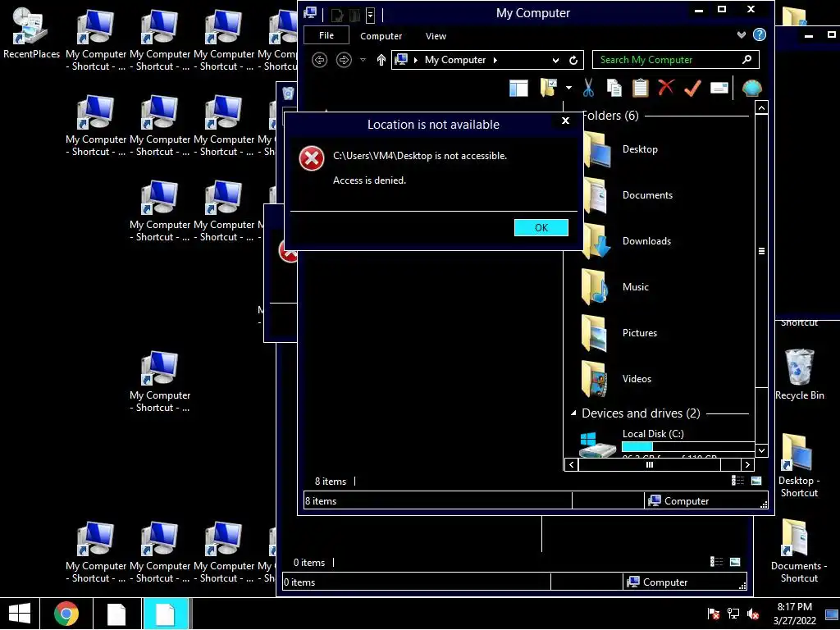Expand the dropdown arrow beside folder options
Screen dimensions: 840x630
pos(568,88)
